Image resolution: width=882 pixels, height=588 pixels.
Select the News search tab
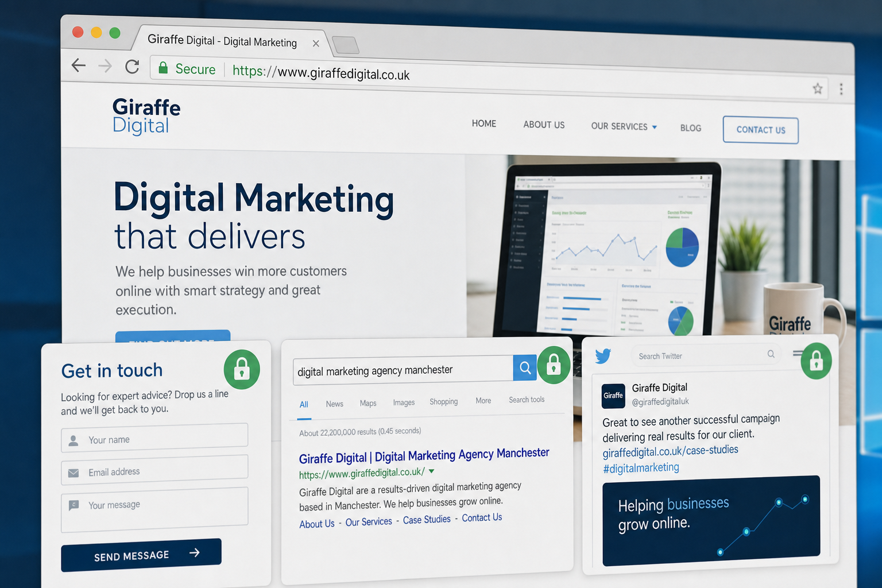pyautogui.click(x=335, y=404)
